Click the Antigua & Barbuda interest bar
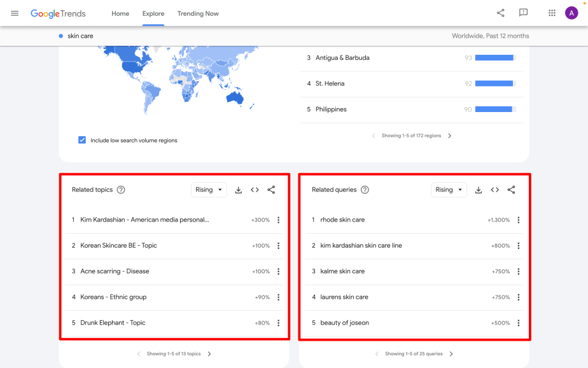588x368 pixels. 495,58
